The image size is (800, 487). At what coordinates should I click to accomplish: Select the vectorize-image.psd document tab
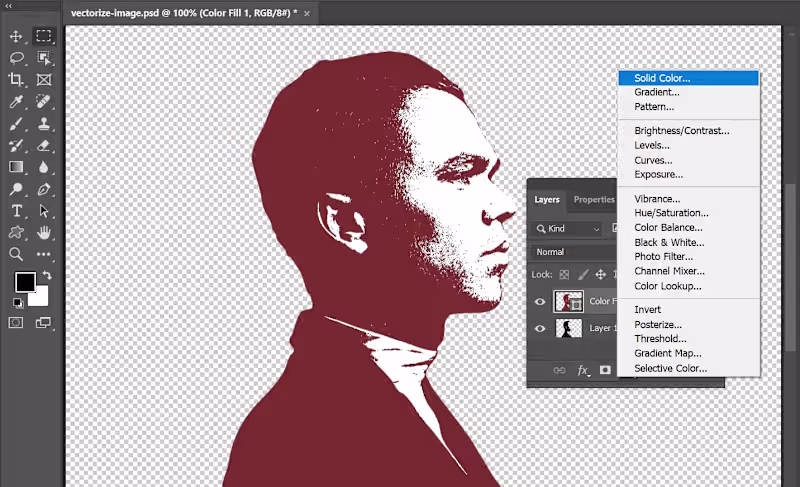[184, 13]
